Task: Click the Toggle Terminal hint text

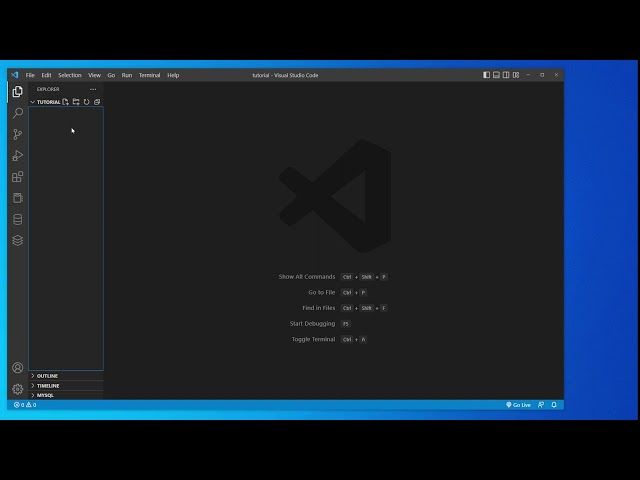Action: tap(313, 339)
